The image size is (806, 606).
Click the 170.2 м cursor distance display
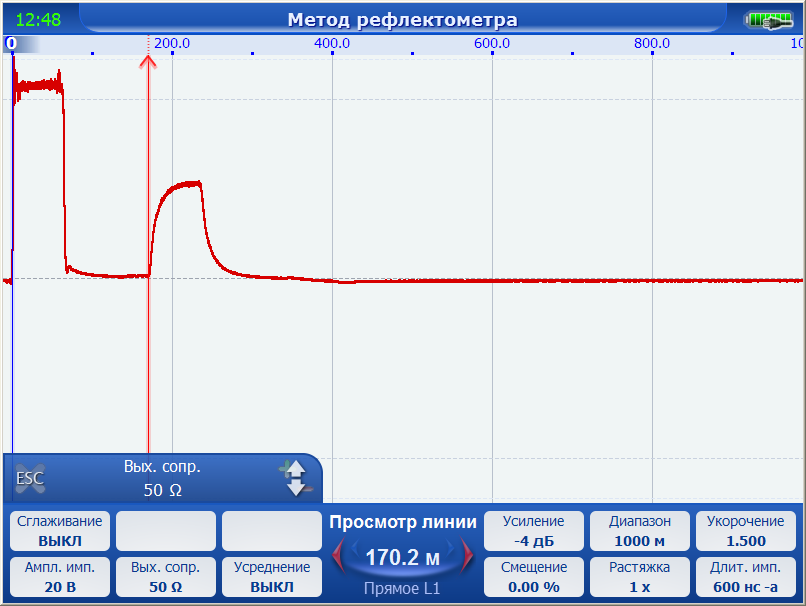pos(402,556)
